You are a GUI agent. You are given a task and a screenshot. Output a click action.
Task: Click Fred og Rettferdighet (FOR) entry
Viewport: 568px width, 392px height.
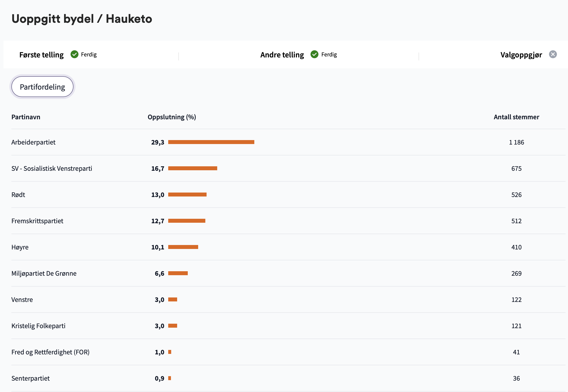point(50,352)
